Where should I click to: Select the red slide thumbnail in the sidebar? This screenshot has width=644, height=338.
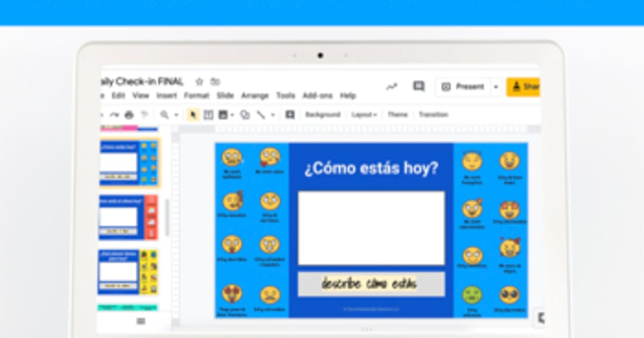pyautogui.click(x=129, y=217)
